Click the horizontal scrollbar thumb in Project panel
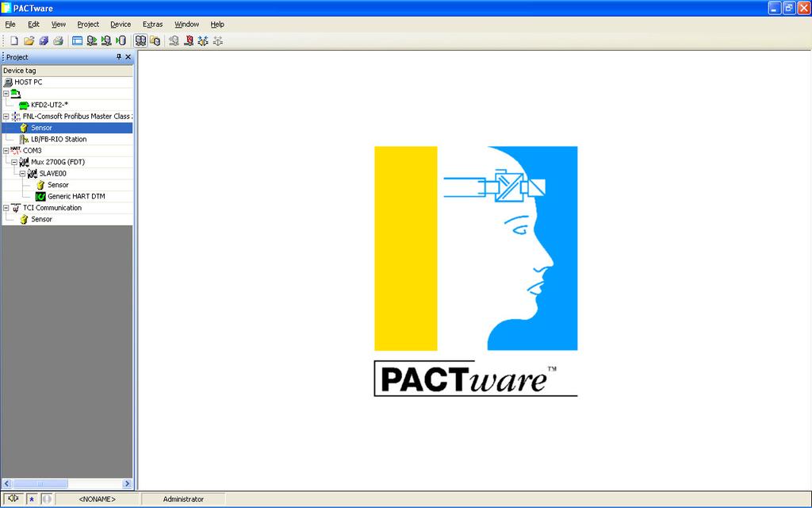The height and width of the screenshot is (508, 812). click(40, 483)
